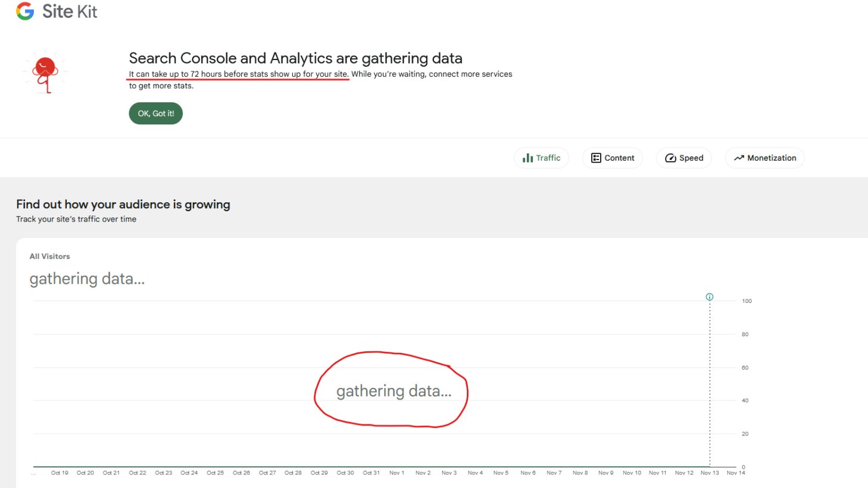Select the "Search Console and Analytics" heading
This screenshot has height=488, width=868.
point(295,58)
